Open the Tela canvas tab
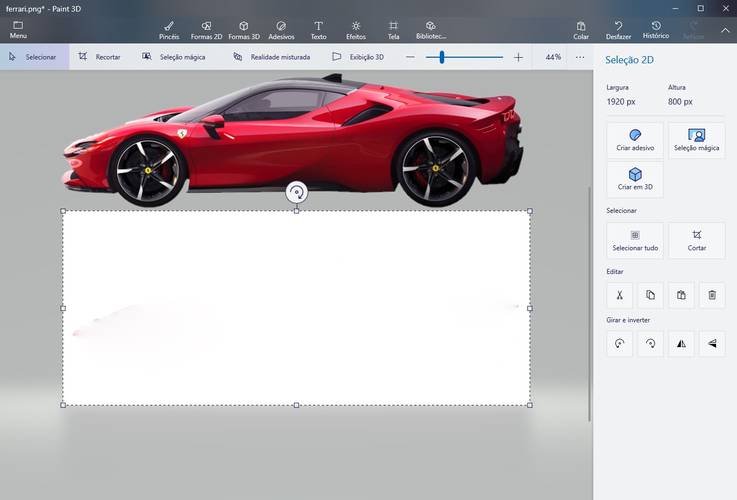 pos(393,30)
